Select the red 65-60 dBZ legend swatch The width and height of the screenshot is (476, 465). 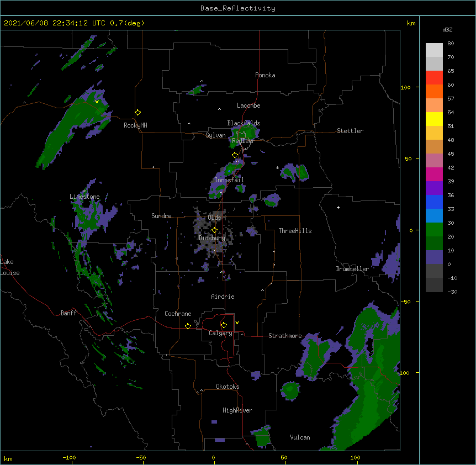click(434, 78)
